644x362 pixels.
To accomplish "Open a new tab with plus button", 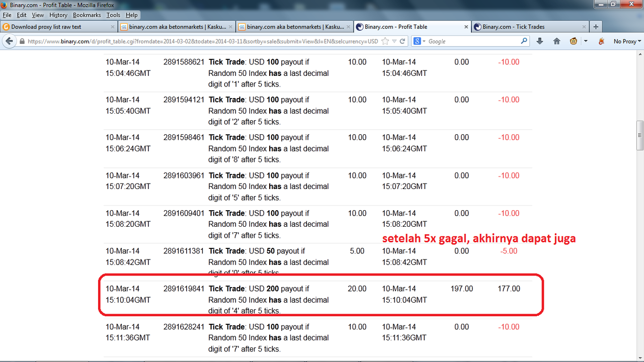I will point(596,27).
